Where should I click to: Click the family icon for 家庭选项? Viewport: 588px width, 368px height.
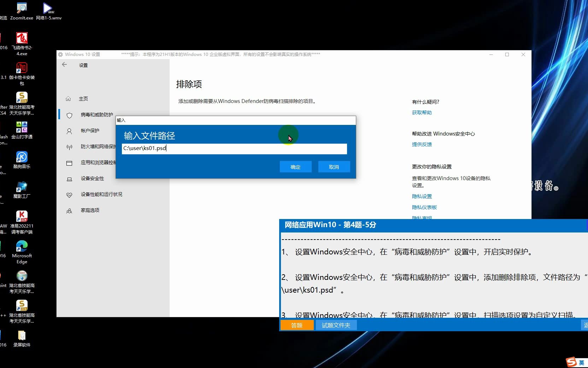[69, 211]
